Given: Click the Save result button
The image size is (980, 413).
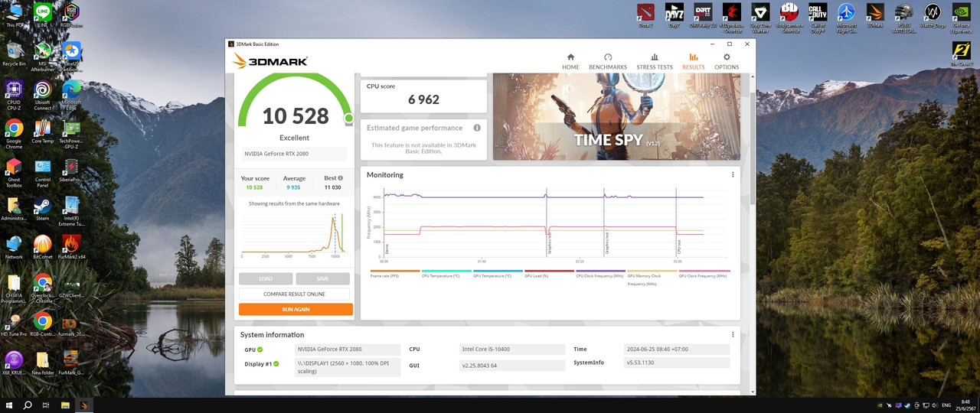Looking at the screenshot, I should (322, 278).
